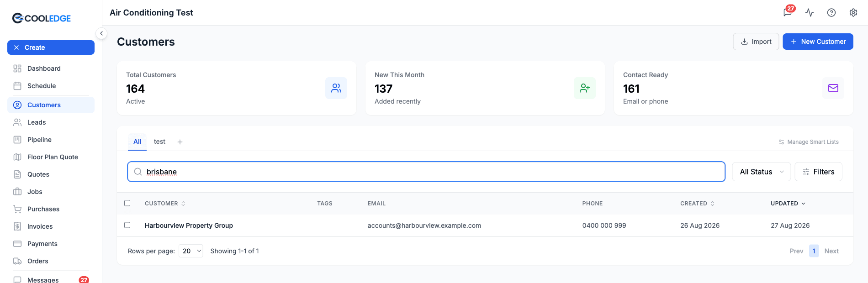Open the activity pulse icon in header
This screenshot has height=283, width=868.
pos(810,13)
